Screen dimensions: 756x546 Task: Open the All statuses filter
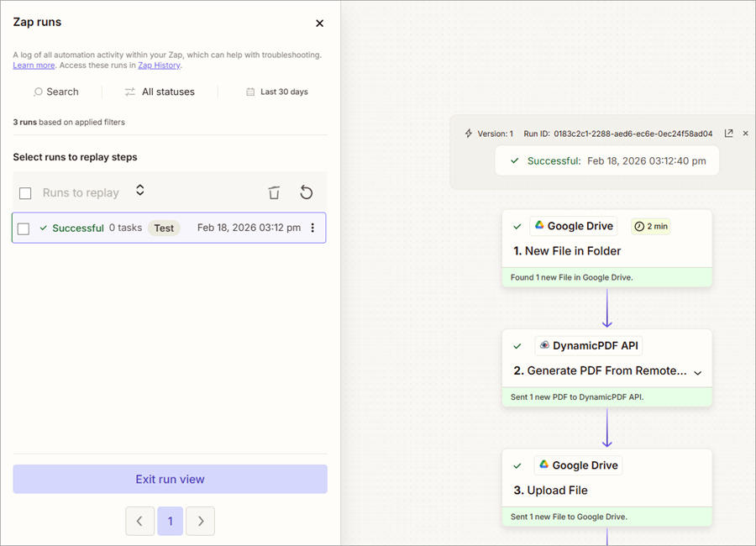(x=160, y=92)
